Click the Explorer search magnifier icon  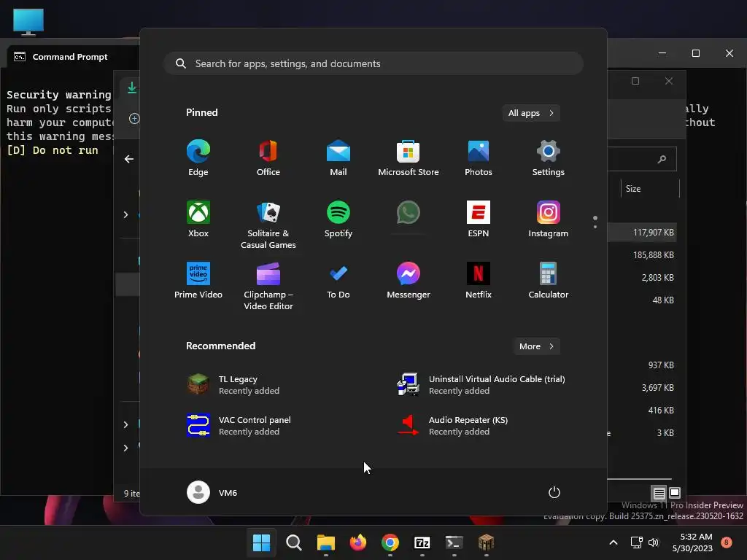click(x=662, y=159)
